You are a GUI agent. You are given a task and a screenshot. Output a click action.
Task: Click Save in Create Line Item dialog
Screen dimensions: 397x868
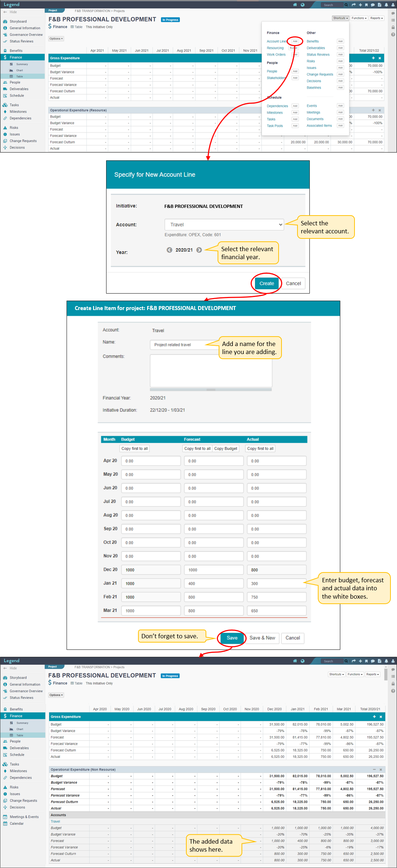[x=232, y=638]
